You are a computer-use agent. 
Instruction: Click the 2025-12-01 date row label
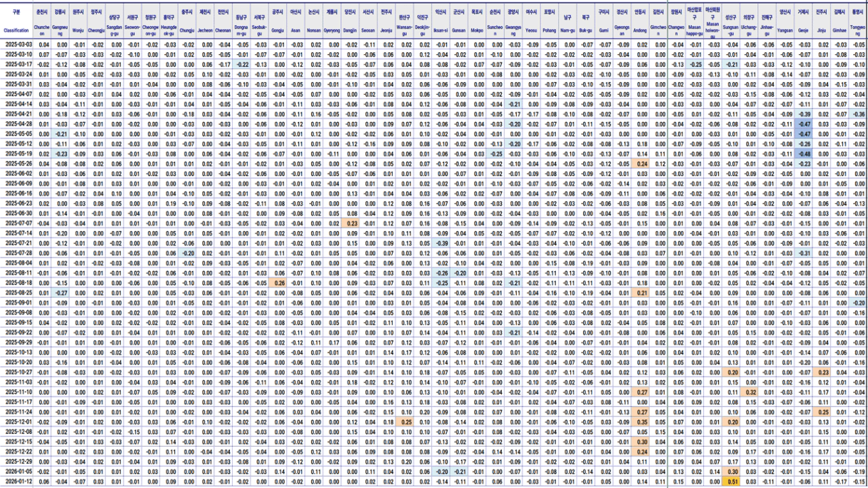point(16,422)
